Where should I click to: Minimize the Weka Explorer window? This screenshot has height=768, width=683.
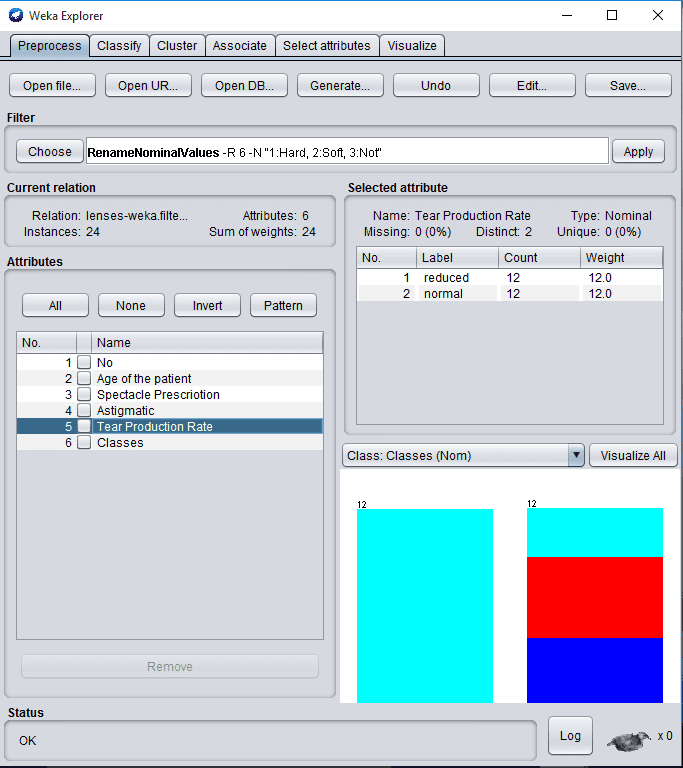click(567, 15)
